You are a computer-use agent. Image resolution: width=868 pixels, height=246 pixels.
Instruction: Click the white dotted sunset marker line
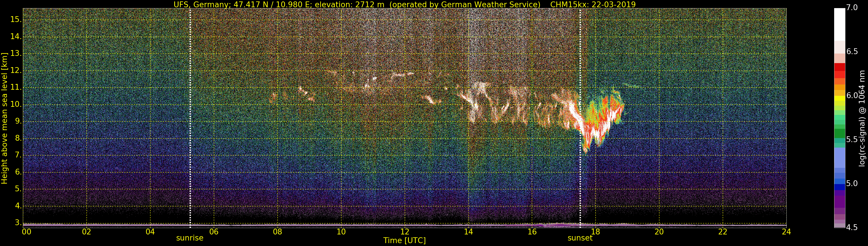(x=580, y=118)
